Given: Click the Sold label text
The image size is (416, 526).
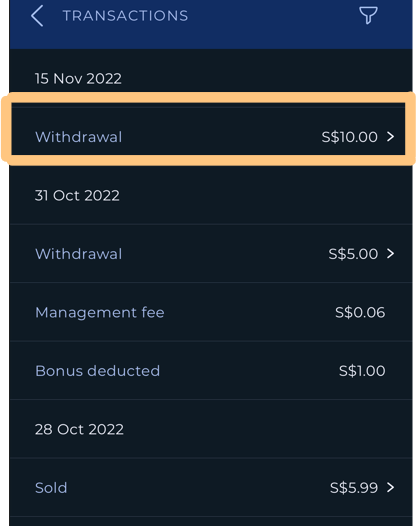Looking at the screenshot, I should (x=51, y=487).
